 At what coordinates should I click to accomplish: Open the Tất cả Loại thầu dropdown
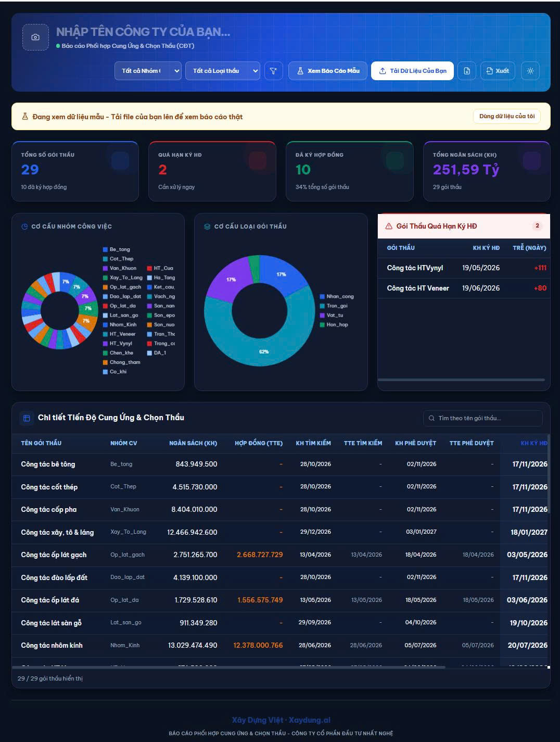point(223,71)
